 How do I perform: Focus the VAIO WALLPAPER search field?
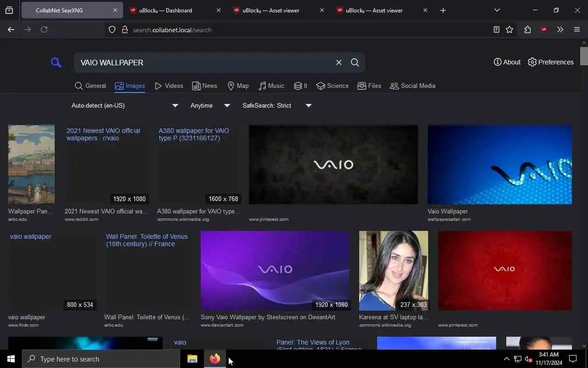[x=204, y=62]
